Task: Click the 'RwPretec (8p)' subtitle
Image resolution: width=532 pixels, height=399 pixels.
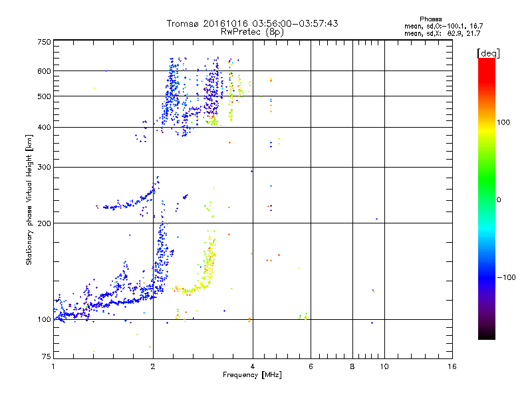Action: tap(252, 32)
